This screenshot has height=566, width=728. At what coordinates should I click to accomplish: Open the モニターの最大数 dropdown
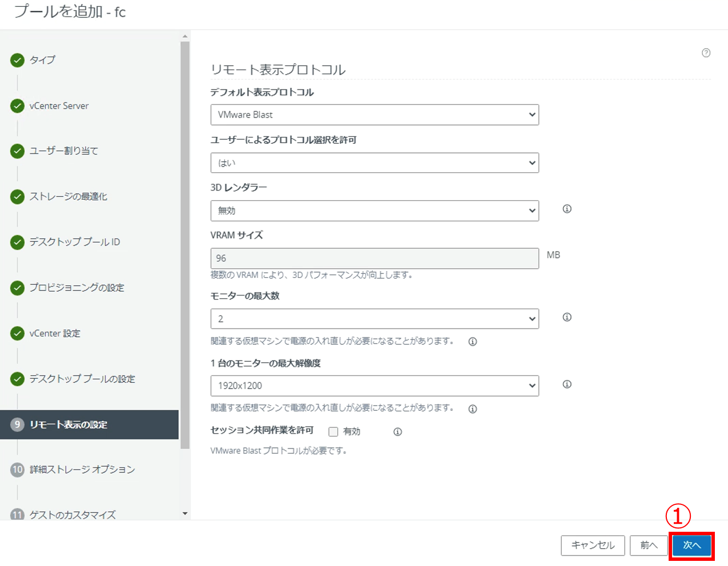coord(375,318)
